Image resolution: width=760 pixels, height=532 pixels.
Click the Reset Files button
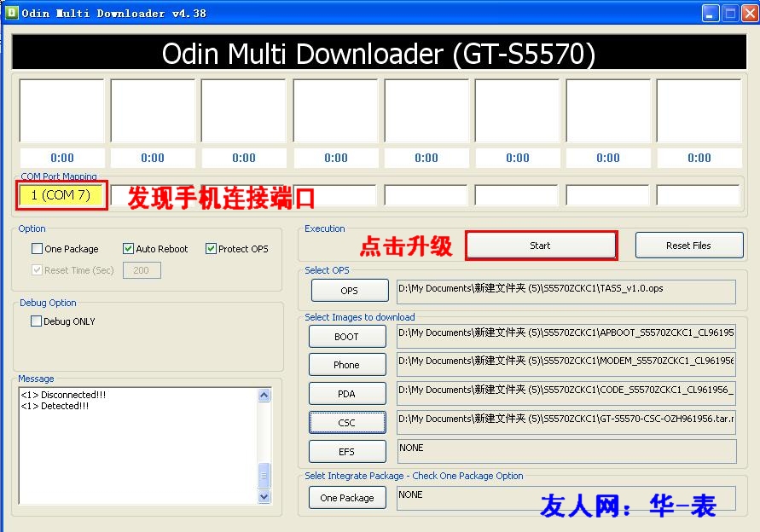click(x=688, y=246)
